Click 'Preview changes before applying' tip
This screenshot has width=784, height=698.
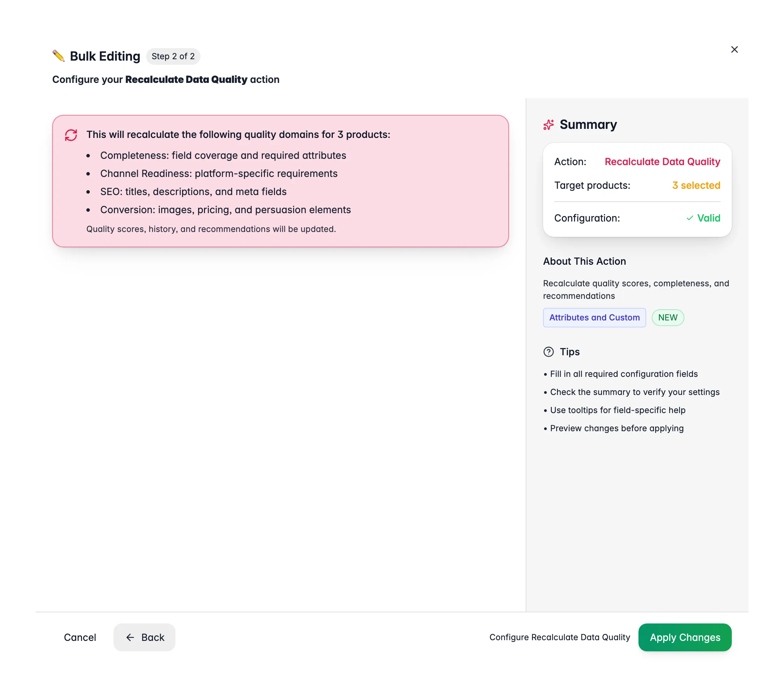(617, 428)
